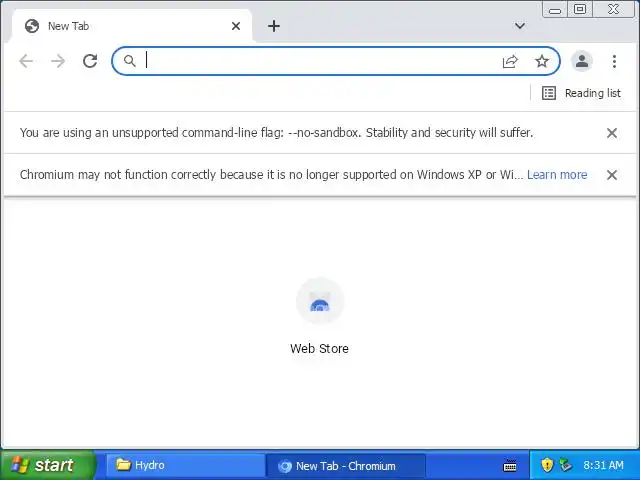Select New Tab - Chromium taskbar button
The width and height of the screenshot is (640, 480).
(x=345, y=465)
